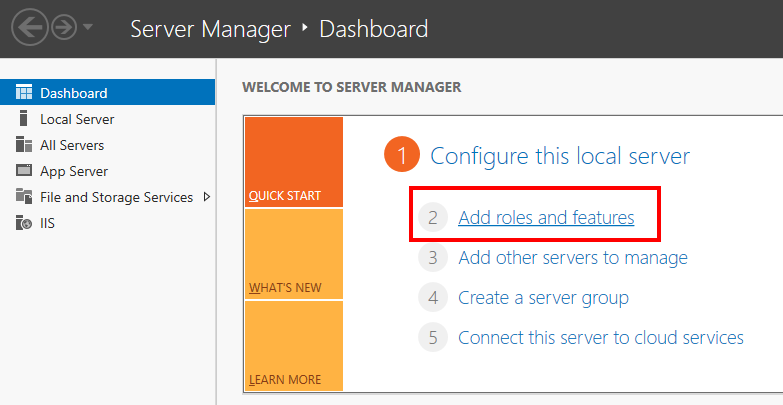Image resolution: width=783 pixels, height=405 pixels.
Task: Open Add other servers to manage
Action: [572, 258]
